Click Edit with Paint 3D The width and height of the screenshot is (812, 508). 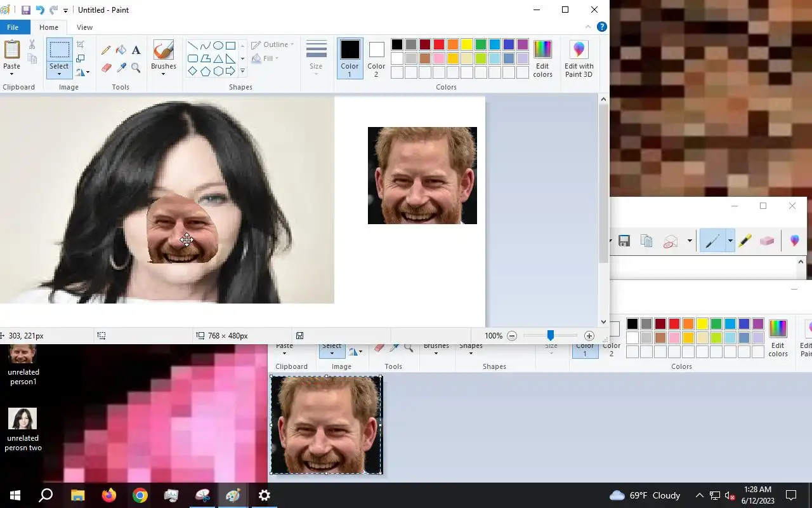click(579, 58)
